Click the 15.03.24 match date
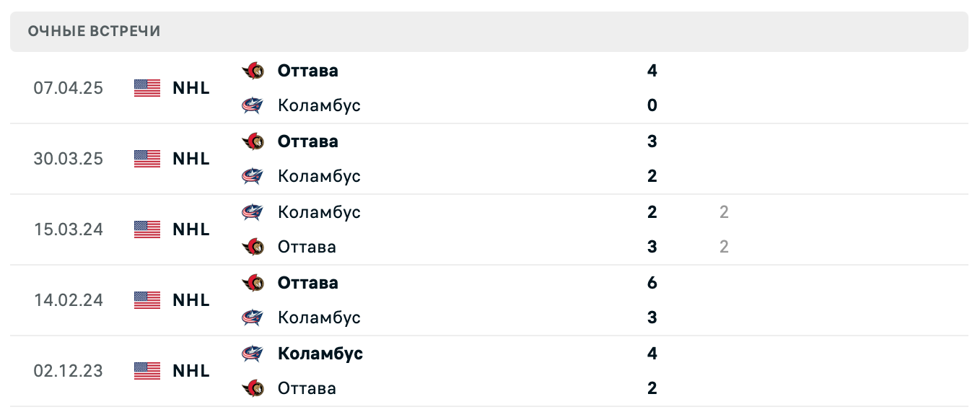The height and width of the screenshot is (420, 980). pyautogui.click(x=68, y=229)
